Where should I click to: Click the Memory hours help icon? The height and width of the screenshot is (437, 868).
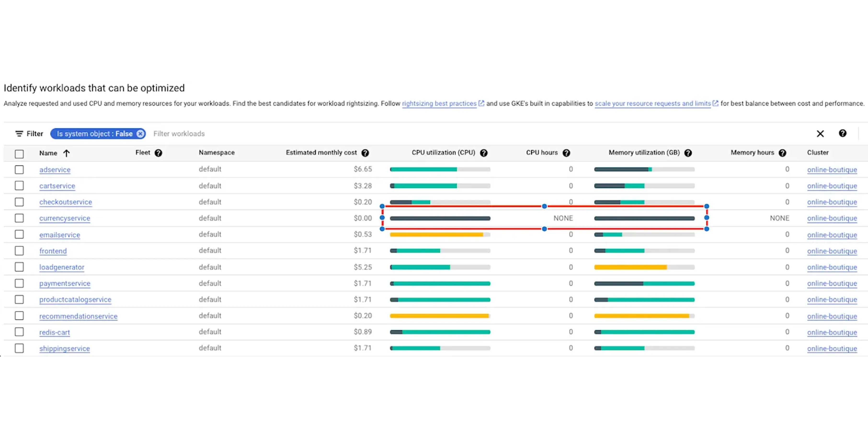782,153
